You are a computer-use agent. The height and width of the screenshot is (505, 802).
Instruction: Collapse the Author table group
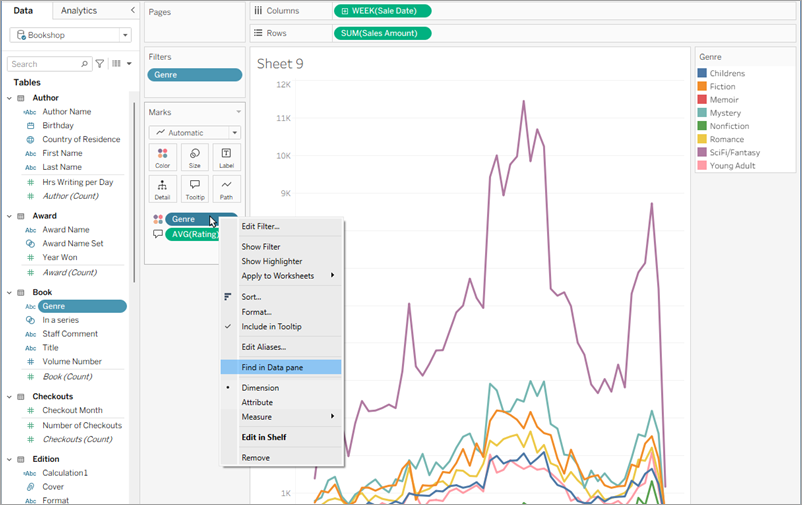(x=10, y=98)
